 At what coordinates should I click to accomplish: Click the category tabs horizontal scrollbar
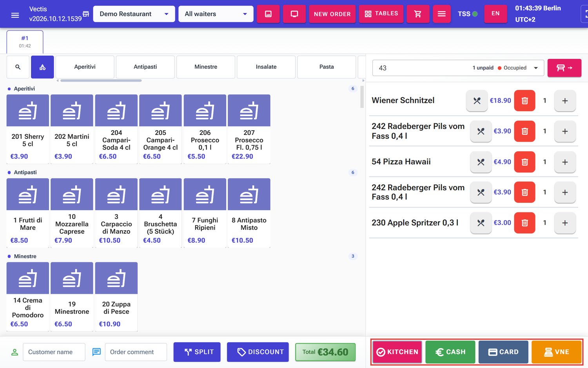(x=101, y=80)
